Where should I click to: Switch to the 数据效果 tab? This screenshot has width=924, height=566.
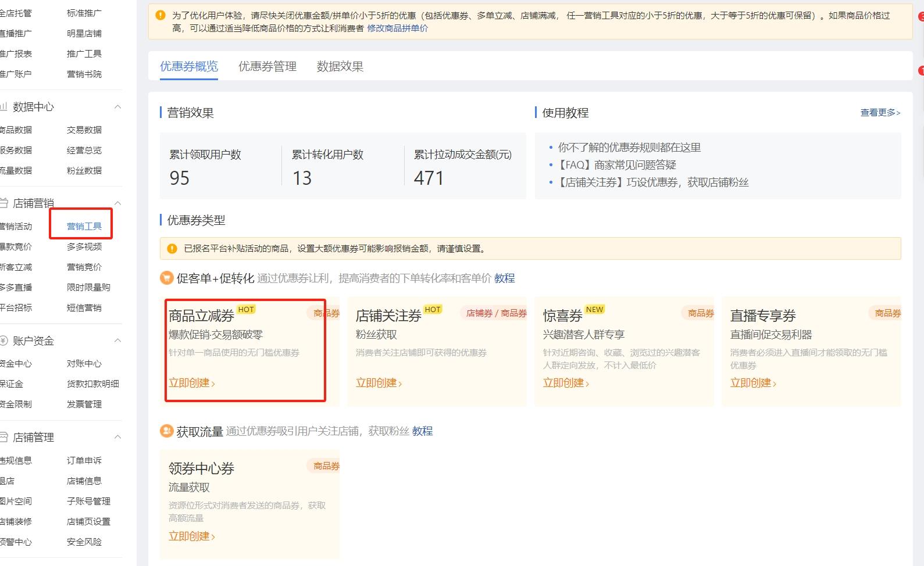coord(340,66)
